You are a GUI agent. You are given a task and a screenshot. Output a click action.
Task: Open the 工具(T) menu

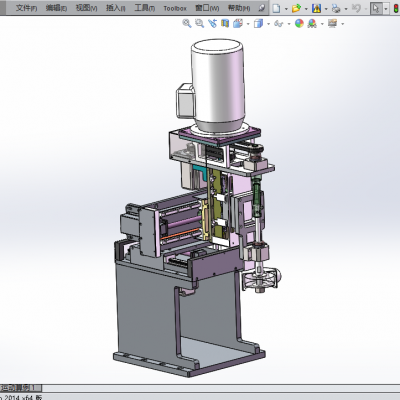point(145,8)
